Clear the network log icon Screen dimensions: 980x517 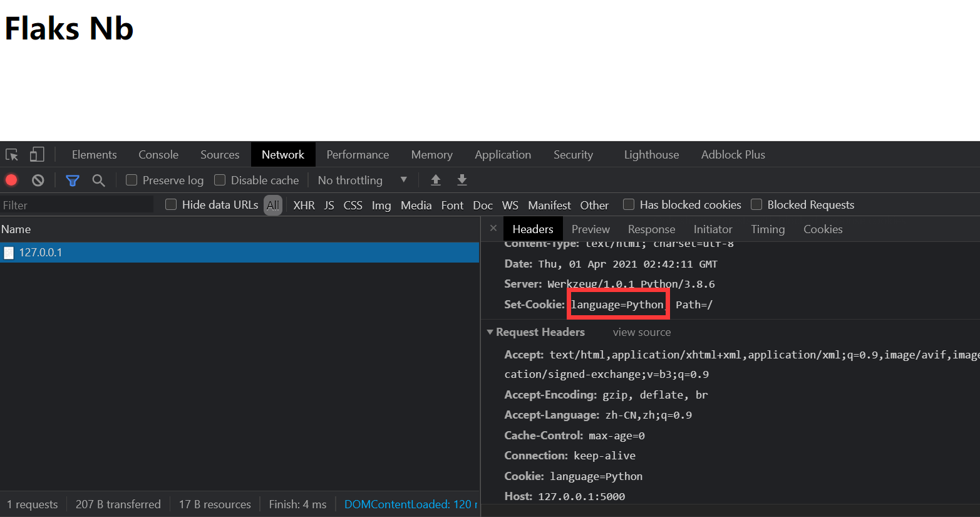(38, 180)
